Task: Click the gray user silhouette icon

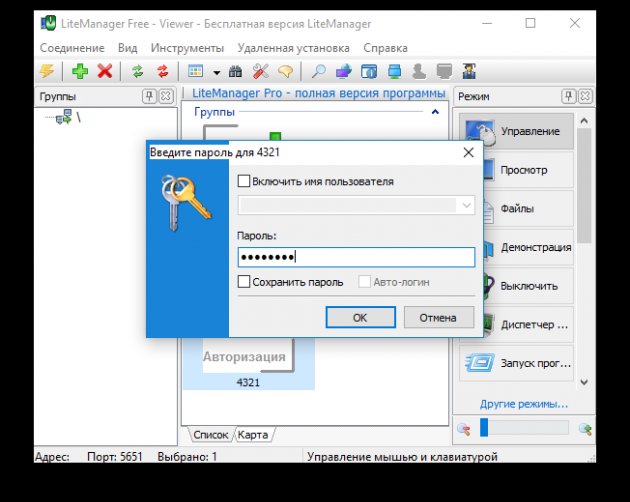Action: pos(419,72)
